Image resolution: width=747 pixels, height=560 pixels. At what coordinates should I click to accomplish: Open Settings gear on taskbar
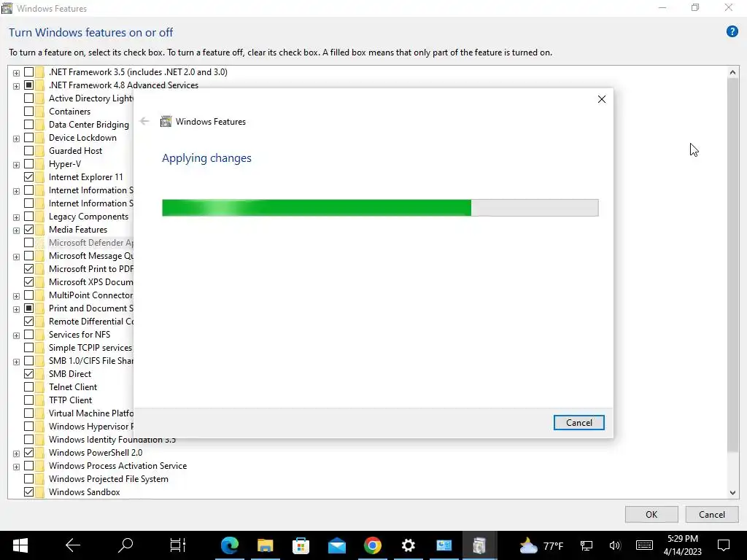409,545
